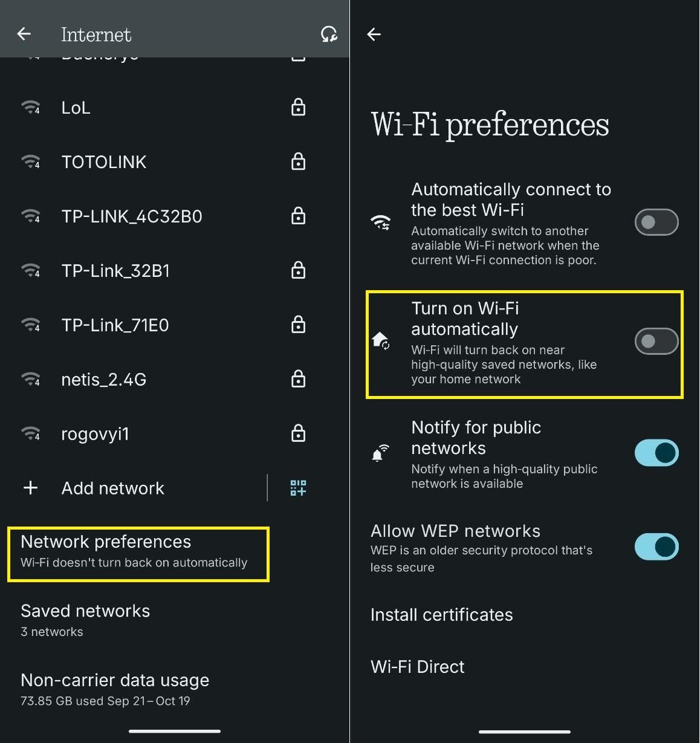Tap the QR code scanner icon
The width and height of the screenshot is (700, 743).
tap(298, 488)
